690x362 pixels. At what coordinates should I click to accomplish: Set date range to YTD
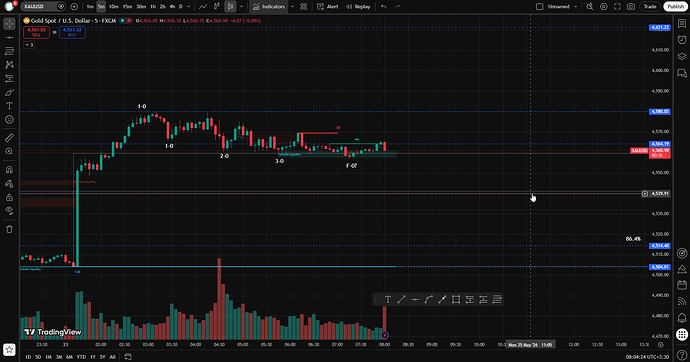[x=81, y=357]
